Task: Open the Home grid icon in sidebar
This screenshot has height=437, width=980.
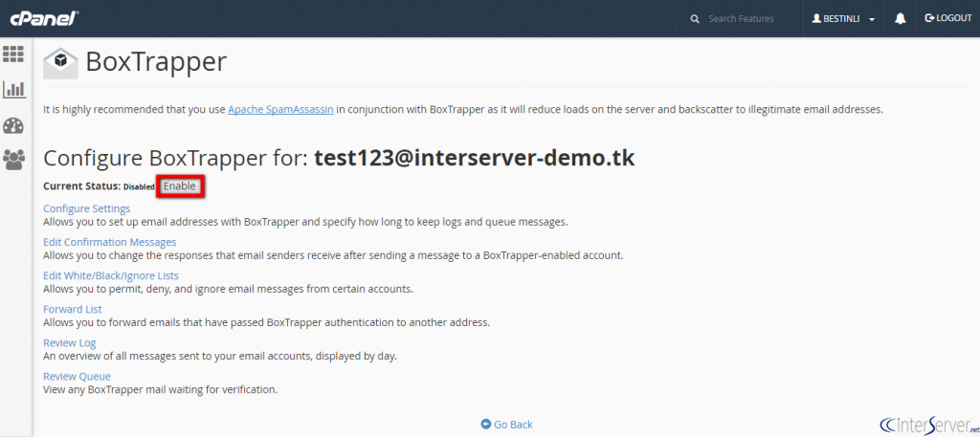Action: 13,55
